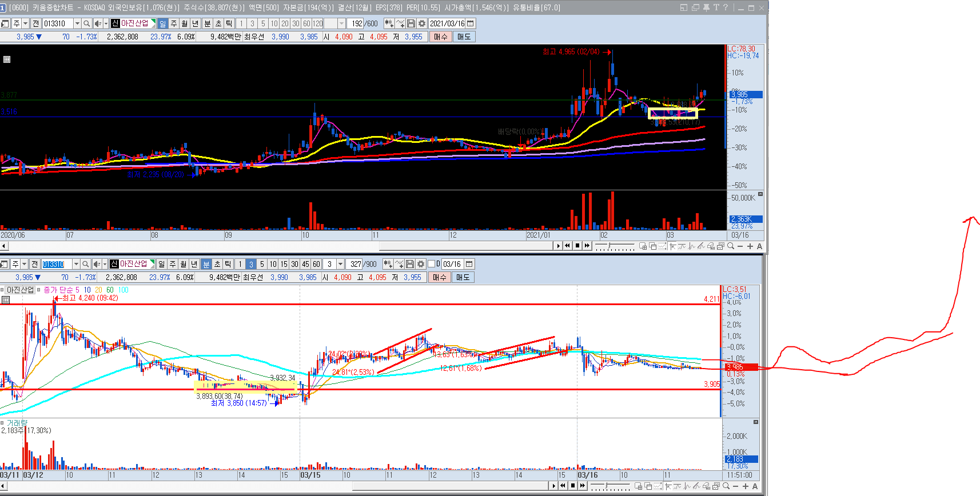
Task: Zoom in with plus icon under upper chart
Action: tap(750, 246)
